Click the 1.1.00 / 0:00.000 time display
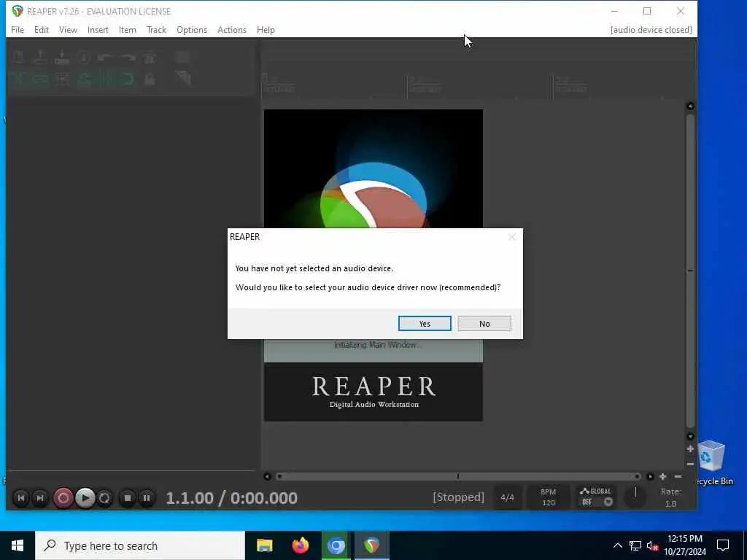Image resolution: width=747 pixels, height=560 pixels. 231,498
